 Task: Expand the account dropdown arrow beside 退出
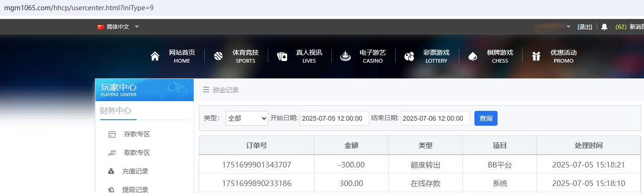click(568, 27)
